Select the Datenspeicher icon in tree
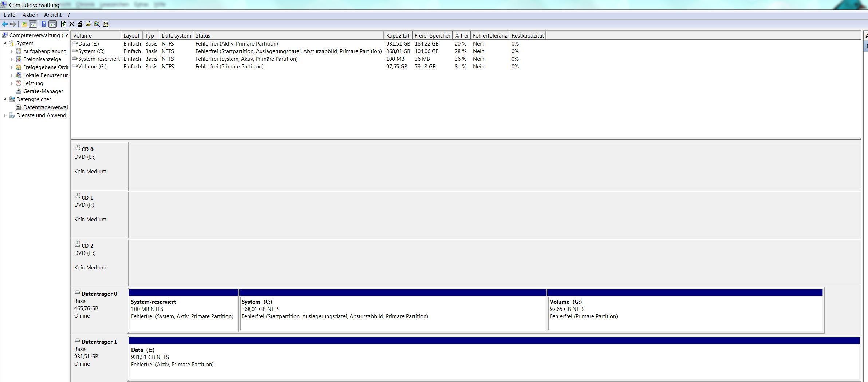The image size is (868, 382). click(12, 99)
